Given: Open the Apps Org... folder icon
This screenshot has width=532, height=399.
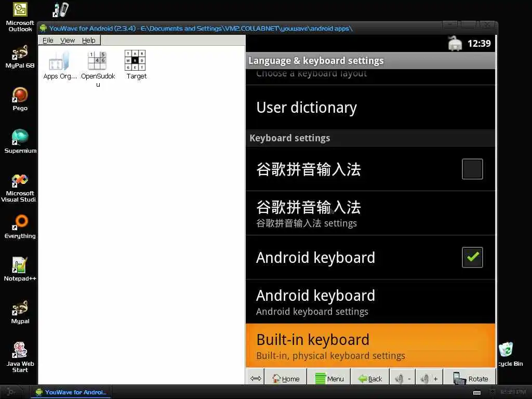Looking at the screenshot, I should point(60,65).
